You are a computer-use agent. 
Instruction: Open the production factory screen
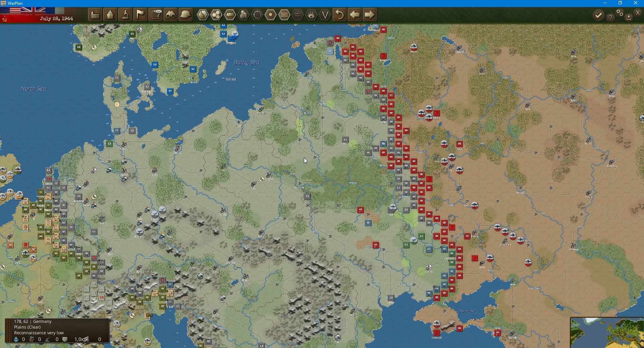95,15
